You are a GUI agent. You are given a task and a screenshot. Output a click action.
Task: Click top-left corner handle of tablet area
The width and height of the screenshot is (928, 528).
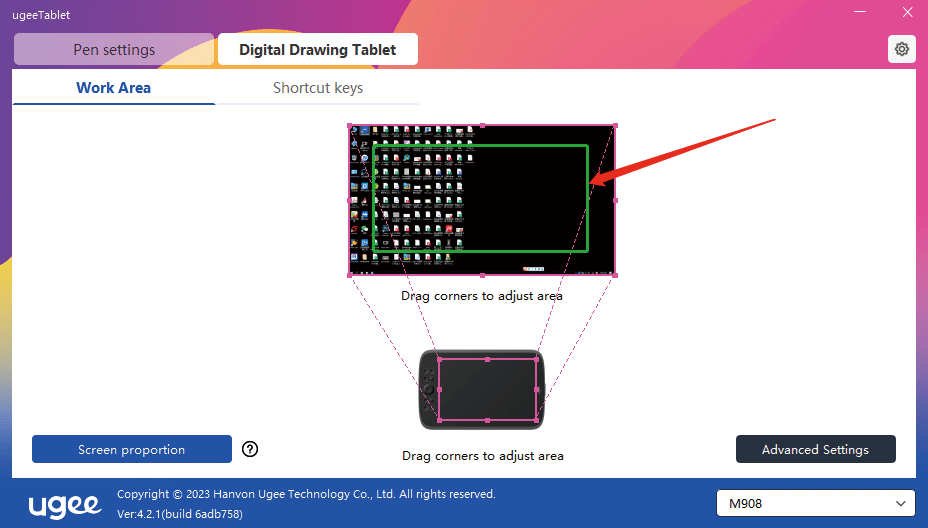(x=439, y=359)
